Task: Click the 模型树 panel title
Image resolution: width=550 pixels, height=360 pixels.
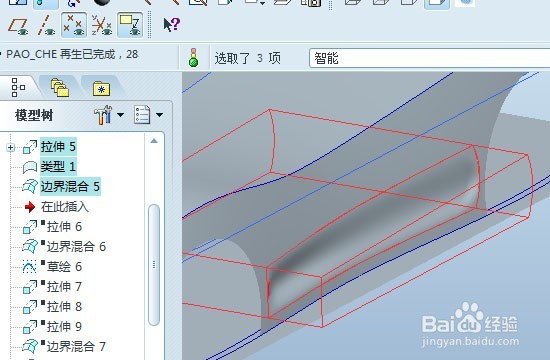Action: coord(34,115)
